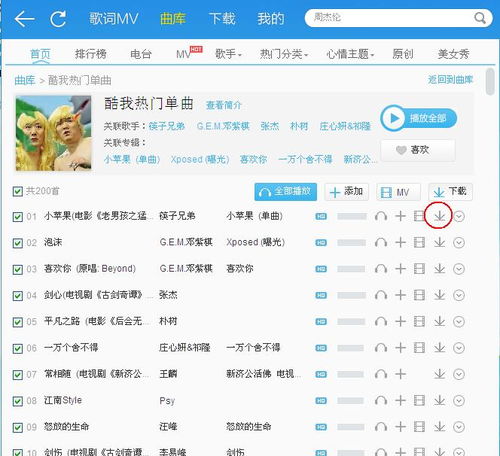The image size is (500, 456).
Task: Download song 01 小苹果 via arrow icon
Action: (440, 216)
